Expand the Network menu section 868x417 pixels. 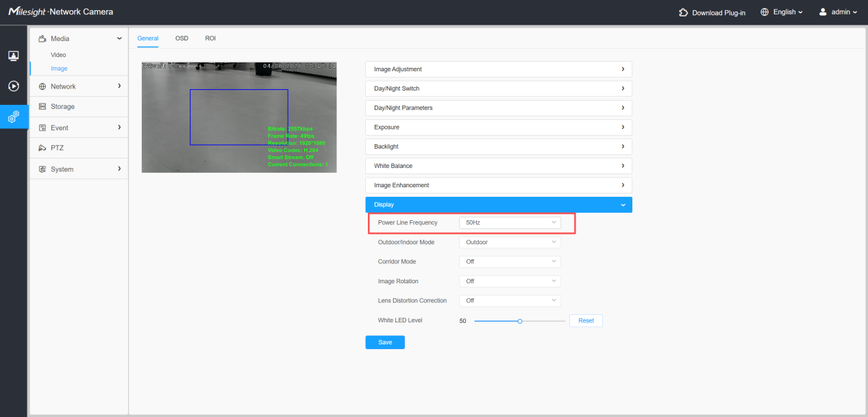click(119, 86)
